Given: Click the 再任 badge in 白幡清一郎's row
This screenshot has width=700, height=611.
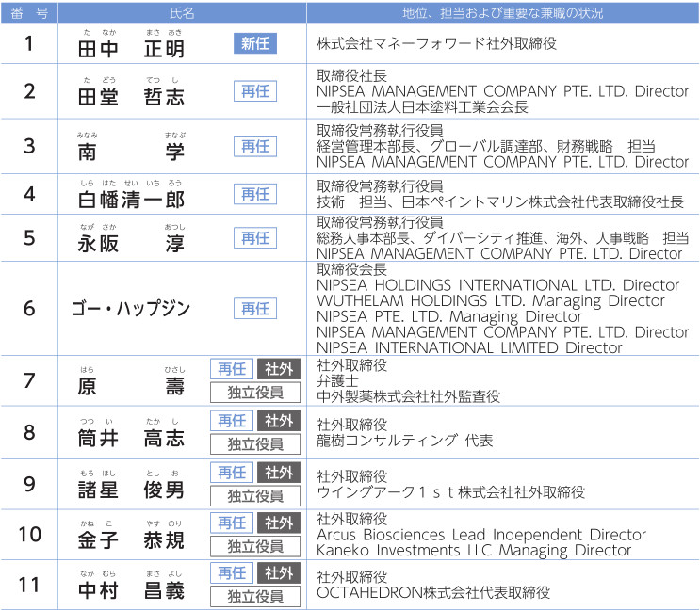Looking at the screenshot, I should 255,194.
